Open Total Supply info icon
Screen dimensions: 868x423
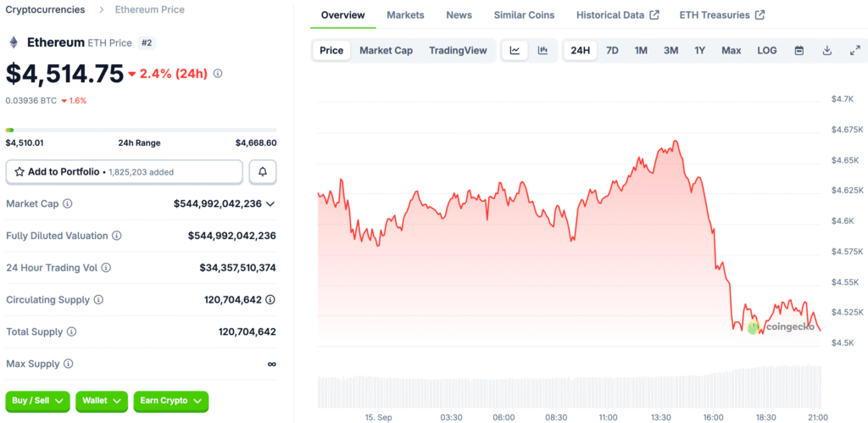[71, 331]
